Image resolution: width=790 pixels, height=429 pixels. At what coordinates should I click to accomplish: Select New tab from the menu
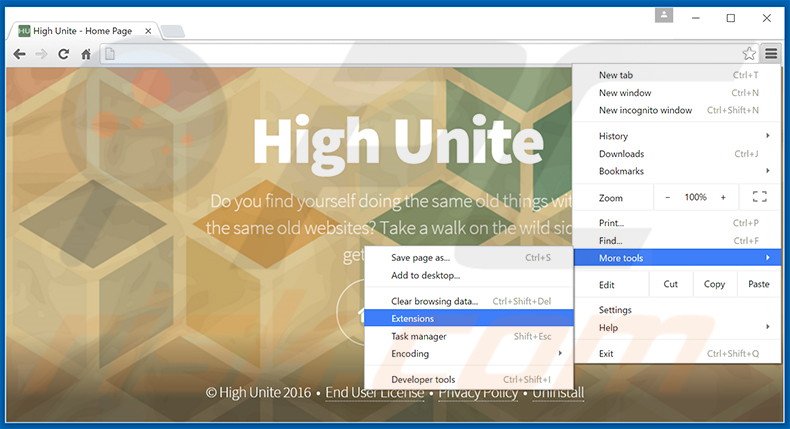click(x=677, y=75)
